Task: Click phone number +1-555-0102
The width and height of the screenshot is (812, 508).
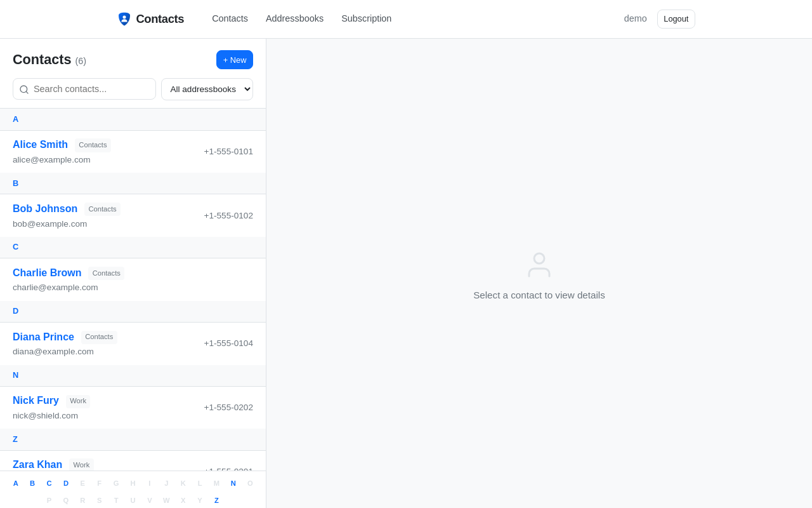Action: coord(228,215)
